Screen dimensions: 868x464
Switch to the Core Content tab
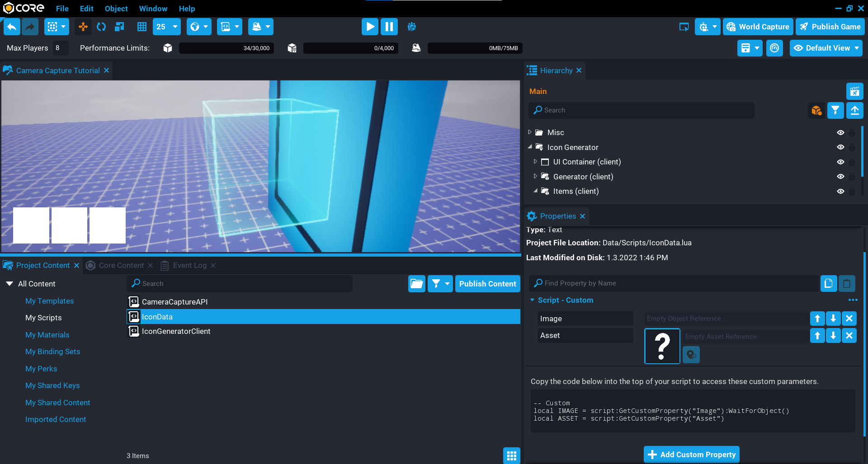click(x=121, y=265)
